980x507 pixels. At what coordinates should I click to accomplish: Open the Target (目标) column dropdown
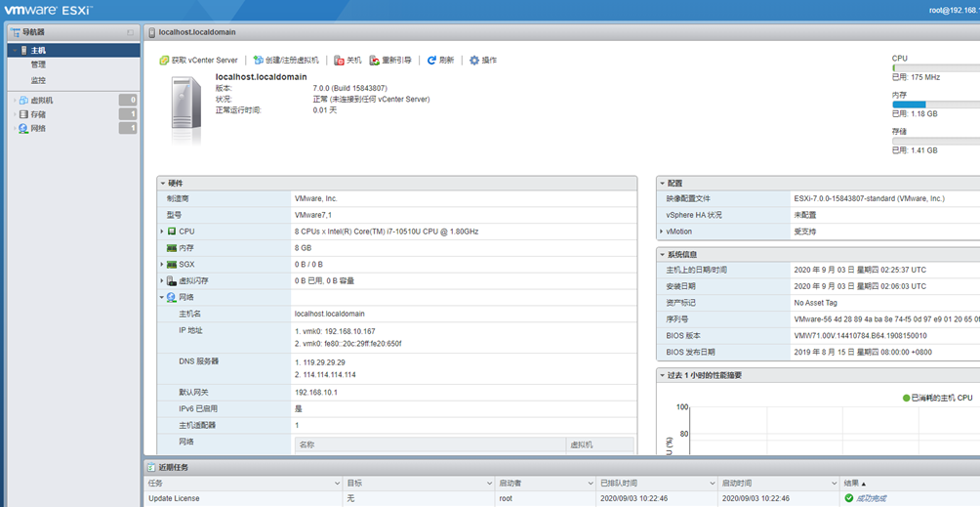tap(489, 484)
